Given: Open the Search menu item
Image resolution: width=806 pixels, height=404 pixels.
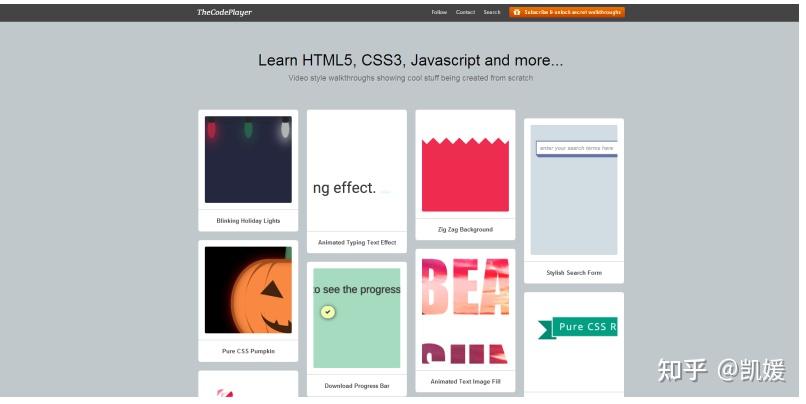Looking at the screenshot, I should (492, 12).
